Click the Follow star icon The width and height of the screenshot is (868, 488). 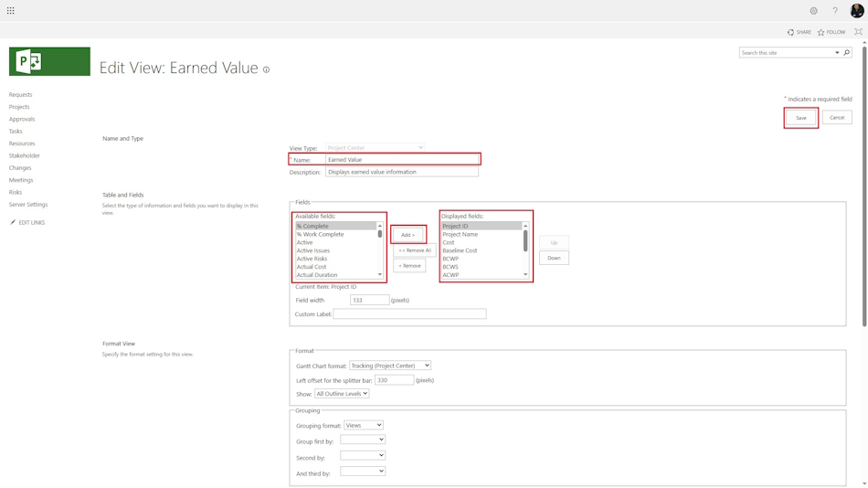pos(821,32)
